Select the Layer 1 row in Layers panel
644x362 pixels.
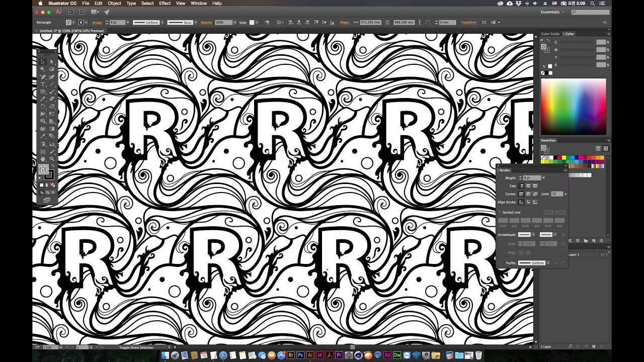[574, 255]
